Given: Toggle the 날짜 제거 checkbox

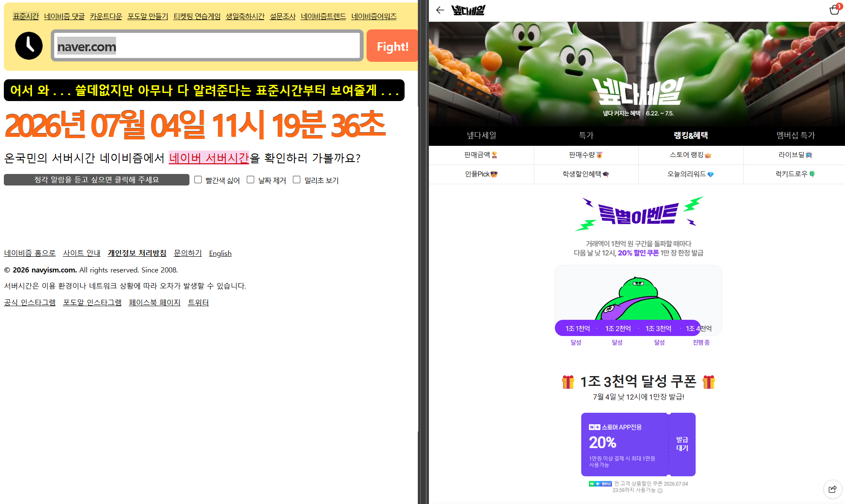Looking at the screenshot, I should [251, 180].
